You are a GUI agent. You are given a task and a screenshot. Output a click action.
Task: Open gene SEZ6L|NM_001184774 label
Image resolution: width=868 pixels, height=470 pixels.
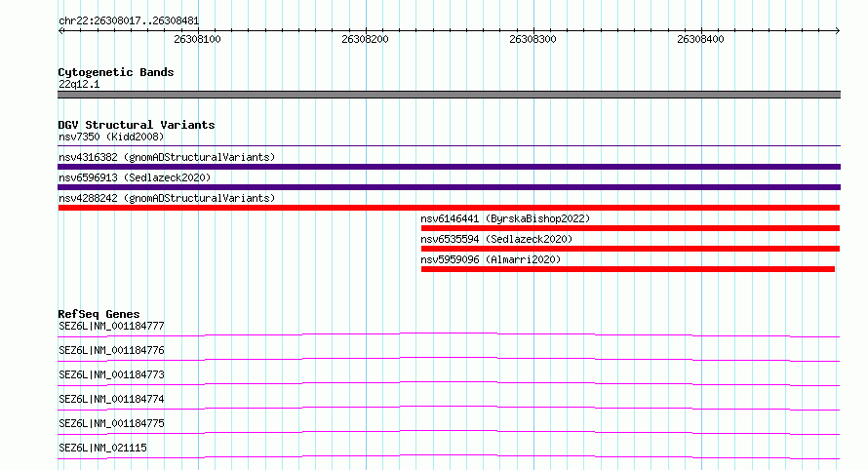pyautogui.click(x=111, y=399)
